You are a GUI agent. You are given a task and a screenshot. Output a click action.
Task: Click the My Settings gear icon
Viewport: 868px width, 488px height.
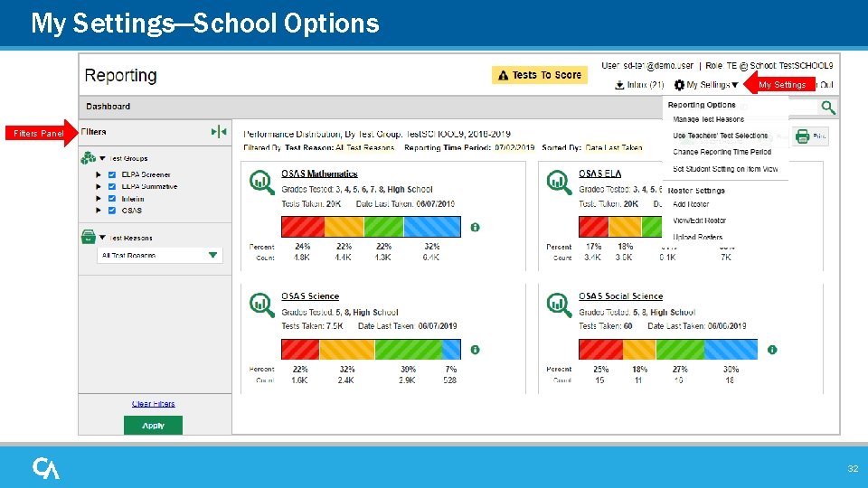click(x=679, y=85)
